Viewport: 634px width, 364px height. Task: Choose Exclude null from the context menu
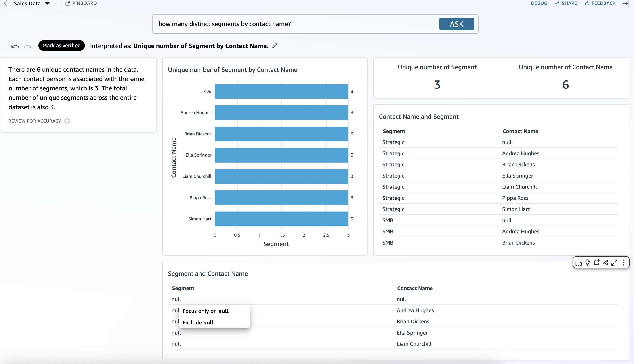198,322
